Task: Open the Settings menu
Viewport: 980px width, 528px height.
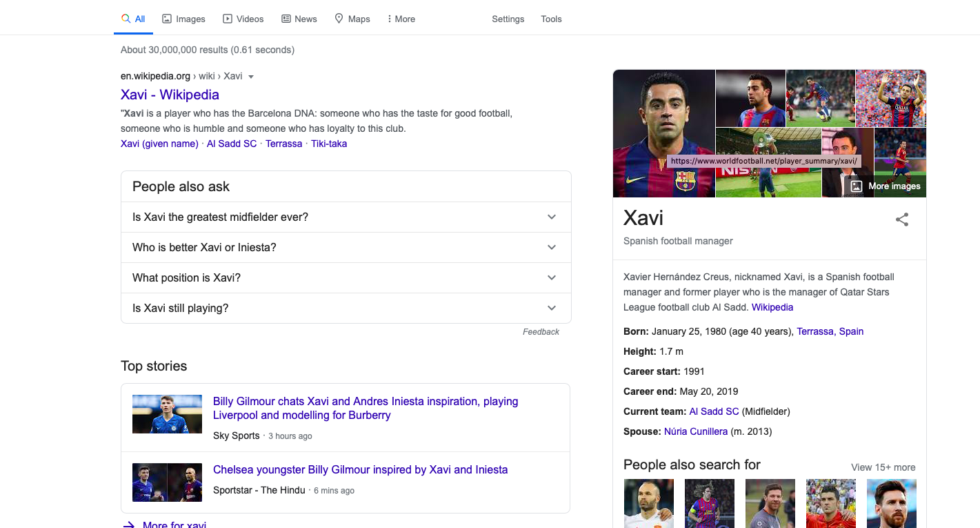Action: pyautogui.click(x=508, y=19)
